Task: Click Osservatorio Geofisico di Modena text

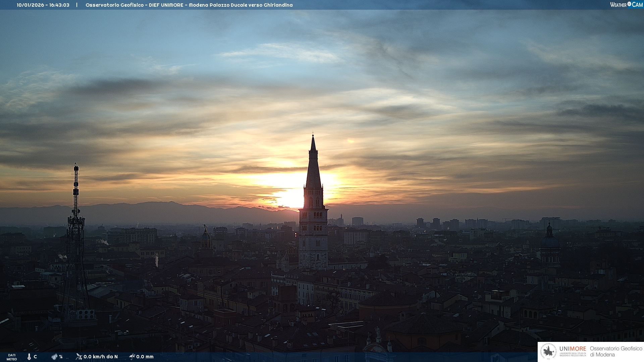Action: [x=616, y=352]
